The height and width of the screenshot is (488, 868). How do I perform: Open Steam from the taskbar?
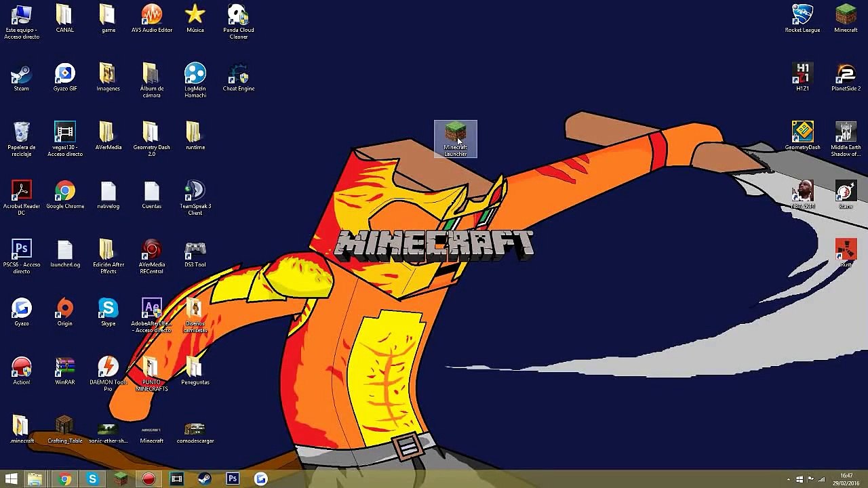(204, 479)
